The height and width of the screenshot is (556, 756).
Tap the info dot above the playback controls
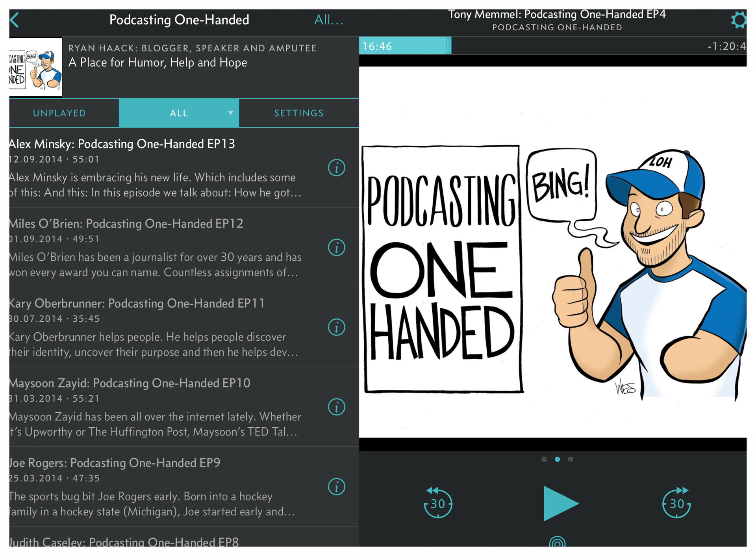tap(571, 459)
